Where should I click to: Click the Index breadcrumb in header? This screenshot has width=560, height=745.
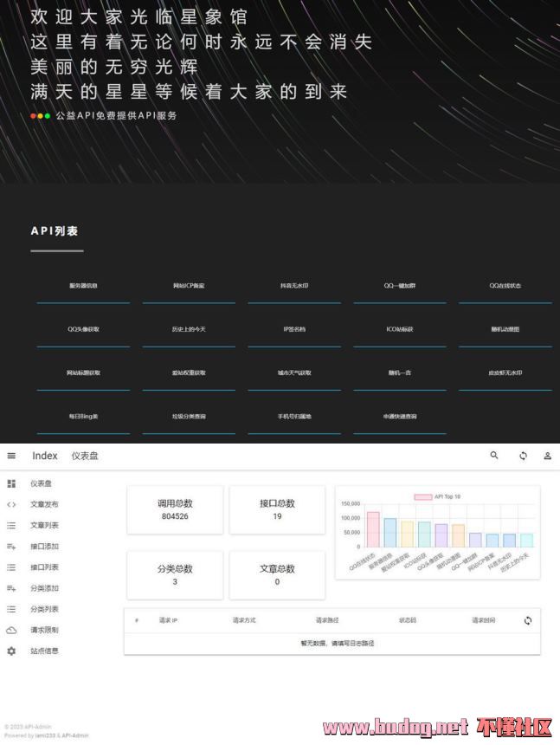[45, 456]
